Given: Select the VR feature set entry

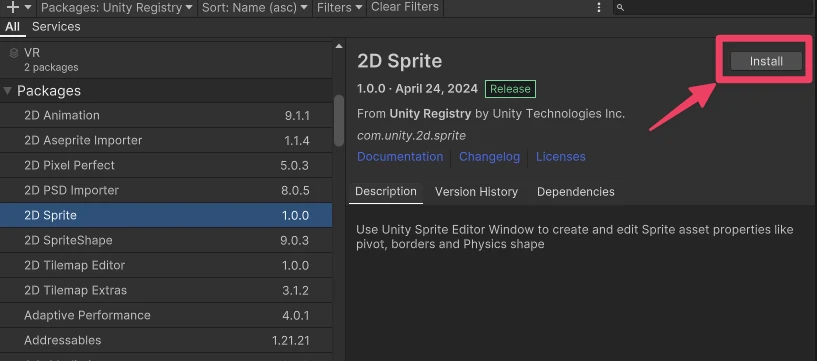Looking at the screenshot, I should click(166, 59).
